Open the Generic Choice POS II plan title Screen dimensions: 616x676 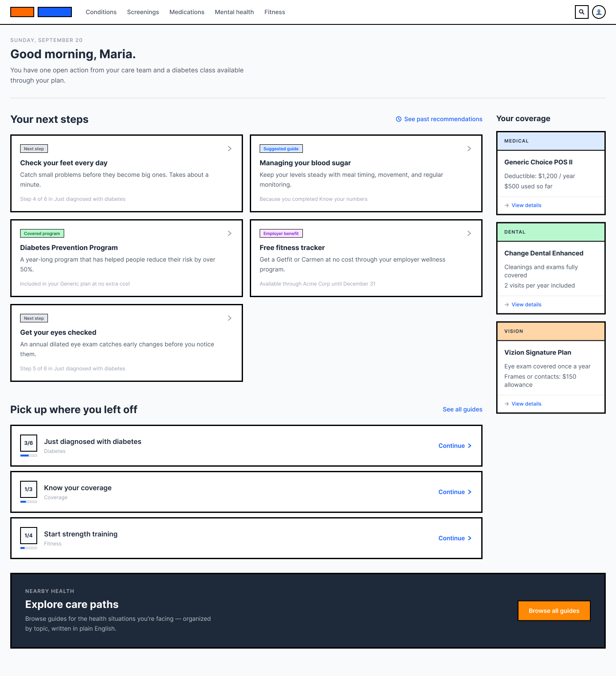(x=538, y=162)
